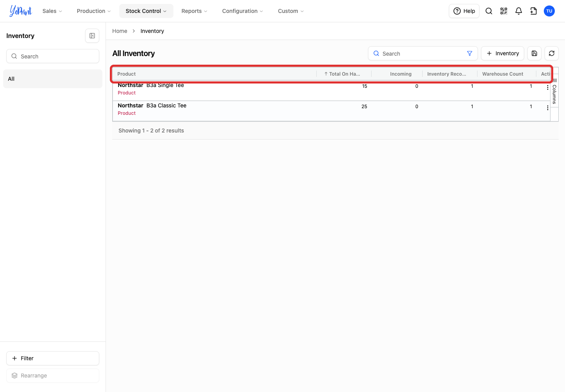Open the Columns side panel
The width and height of the screenshot is (565, 392).
pos(554,91)
